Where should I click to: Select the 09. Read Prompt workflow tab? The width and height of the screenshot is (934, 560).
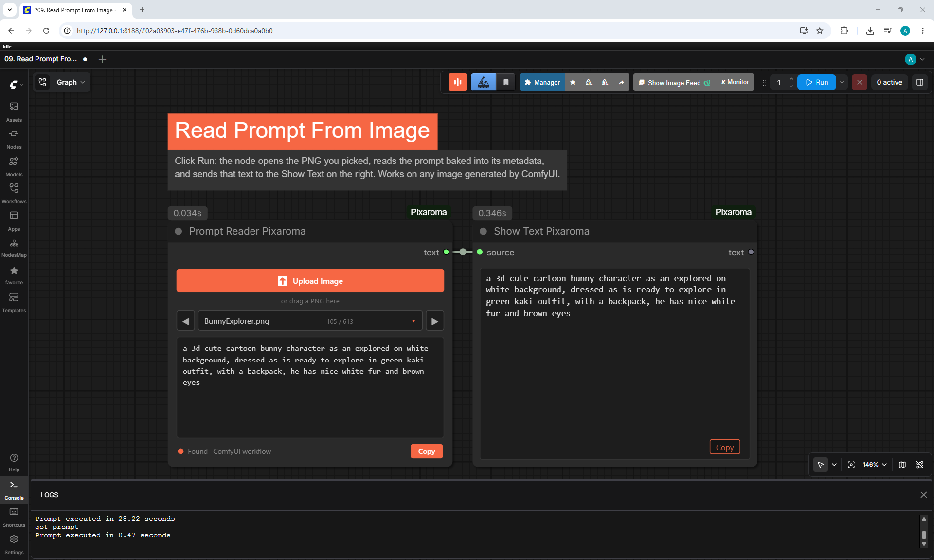pyautogui.click(x=45, y=59)
